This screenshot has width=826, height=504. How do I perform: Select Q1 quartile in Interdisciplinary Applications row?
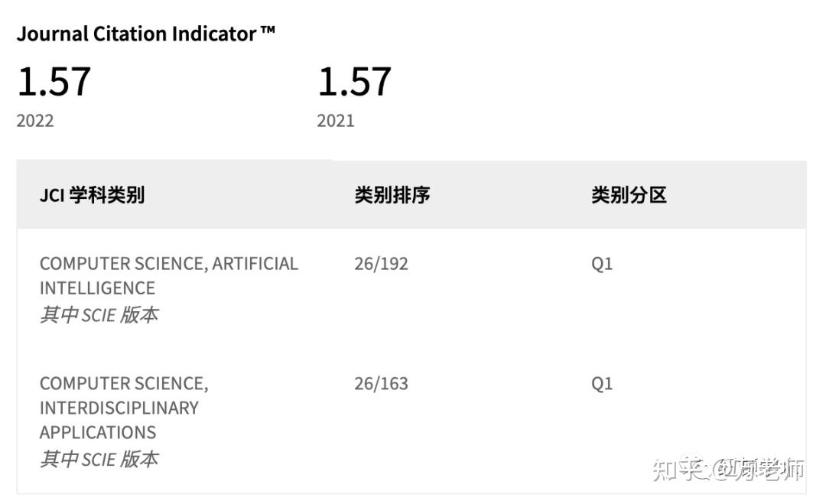(x=602, y=383)
